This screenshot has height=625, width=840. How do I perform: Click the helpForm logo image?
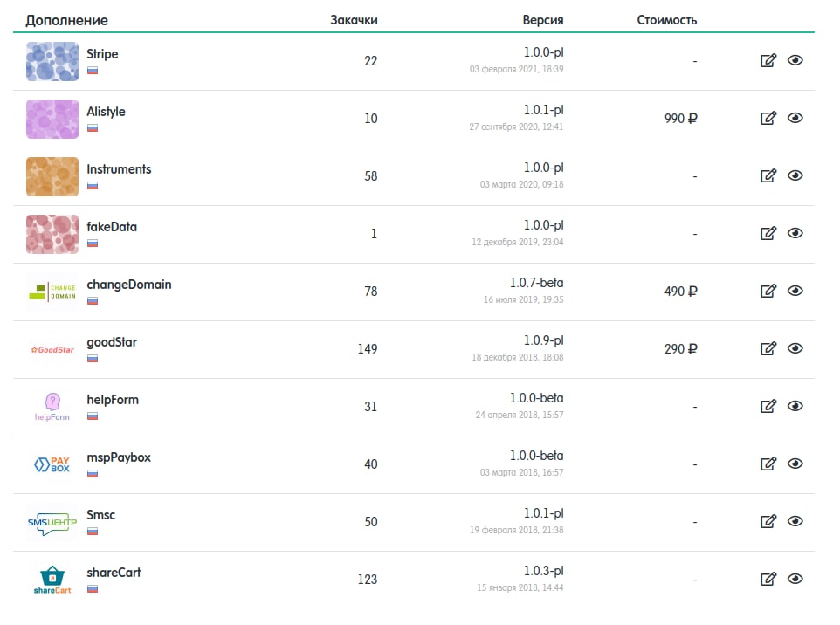pos(52,407)
